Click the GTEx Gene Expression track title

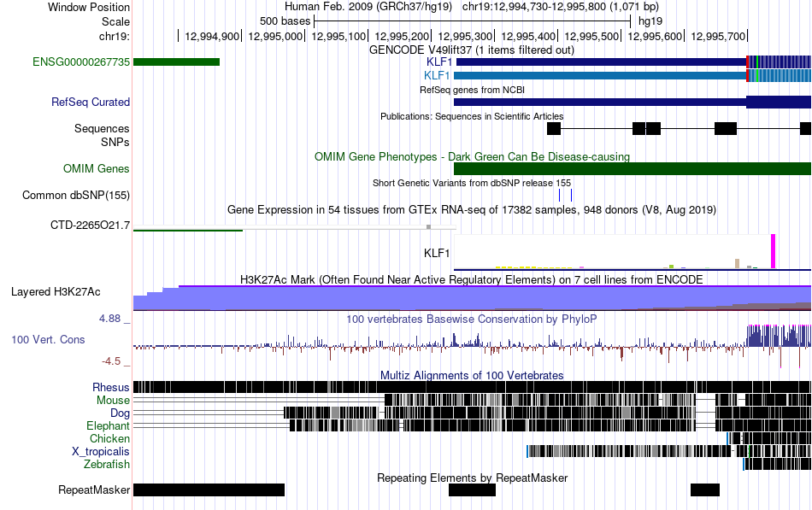(x=472, y=209)
